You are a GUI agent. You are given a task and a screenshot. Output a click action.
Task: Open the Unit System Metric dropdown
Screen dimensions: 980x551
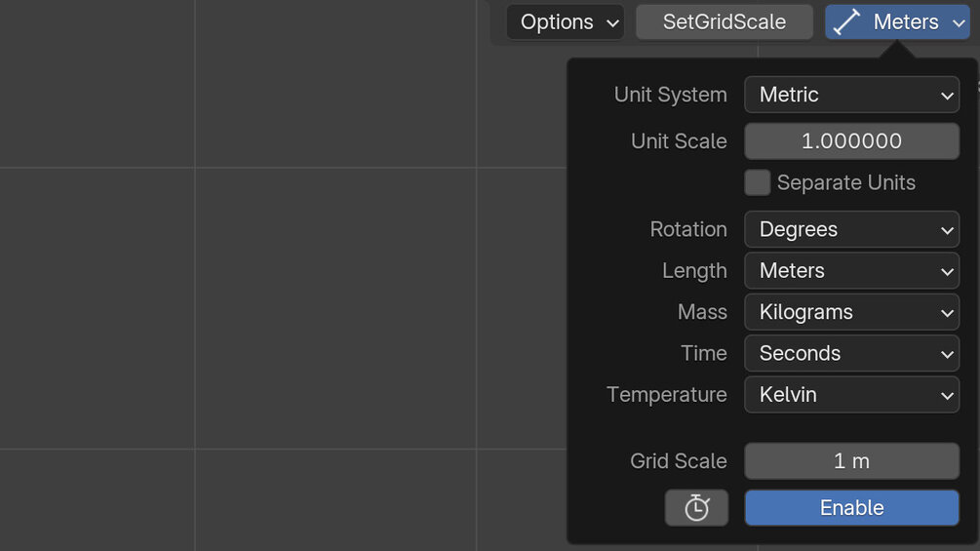pos(851,95)
